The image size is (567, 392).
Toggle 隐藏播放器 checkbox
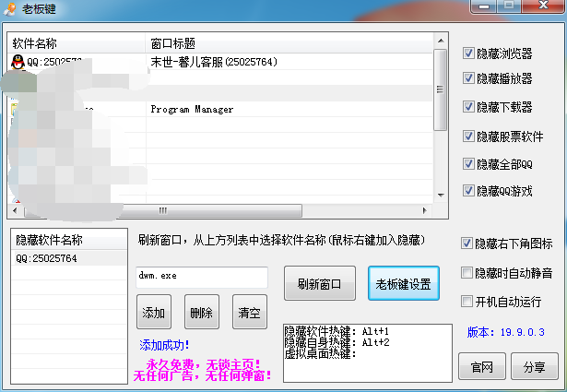click(x=468, y=78)
